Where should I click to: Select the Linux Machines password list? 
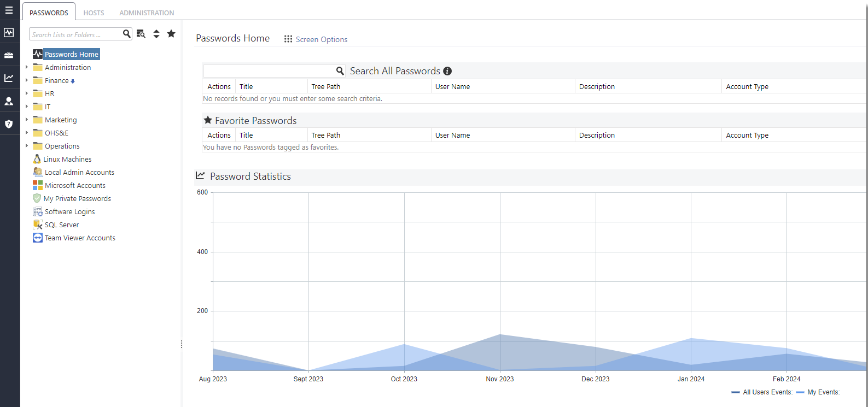[67, 159]
